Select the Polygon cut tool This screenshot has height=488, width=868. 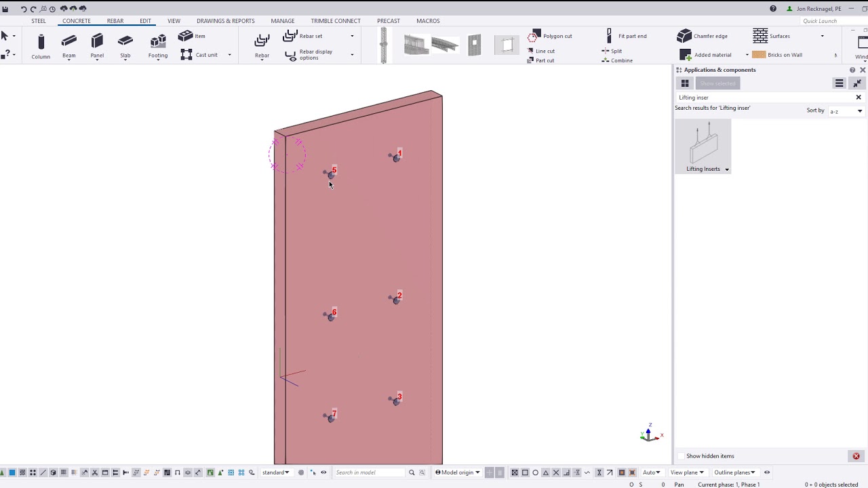[551, 36]
